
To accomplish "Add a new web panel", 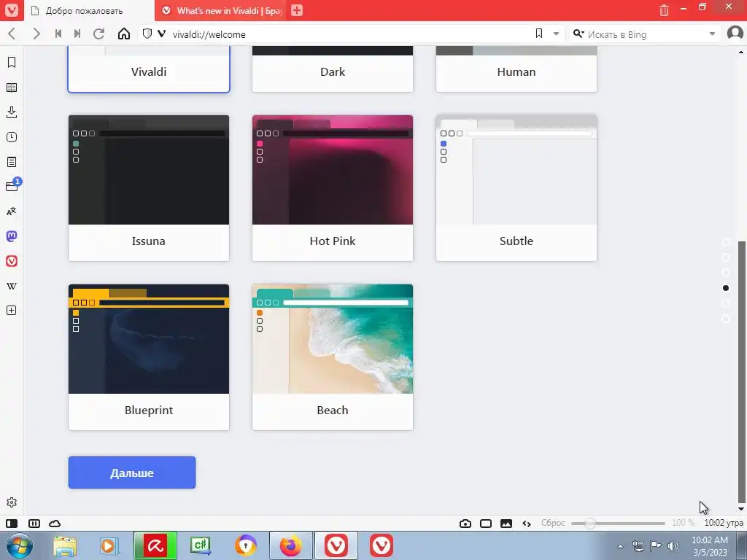I will point(12,311).
